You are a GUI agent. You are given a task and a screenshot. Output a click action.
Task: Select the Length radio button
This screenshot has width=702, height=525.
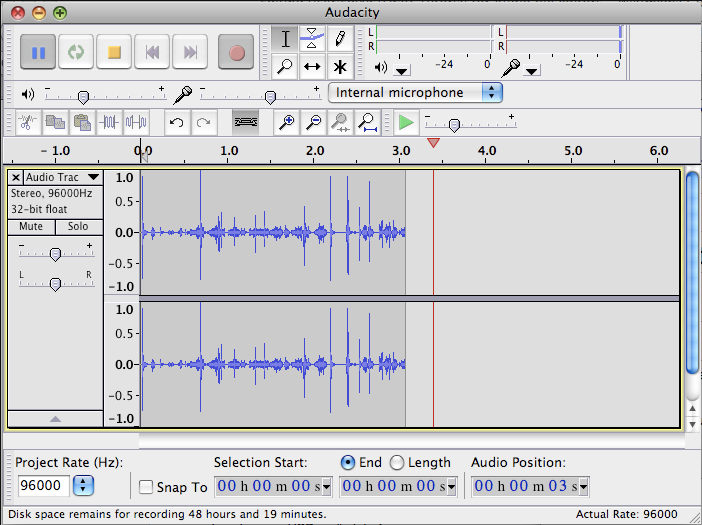tap(397, 462)
